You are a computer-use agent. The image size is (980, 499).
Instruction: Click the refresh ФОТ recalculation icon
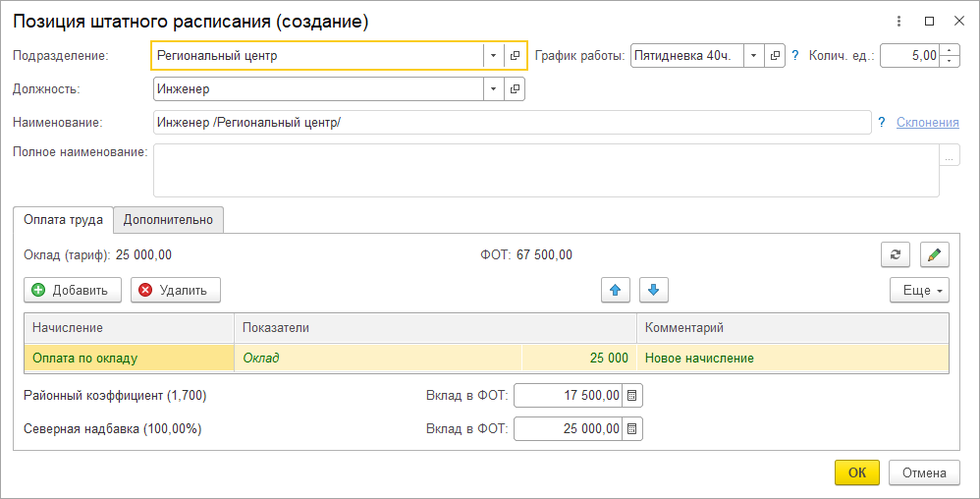tap(895, 254)
